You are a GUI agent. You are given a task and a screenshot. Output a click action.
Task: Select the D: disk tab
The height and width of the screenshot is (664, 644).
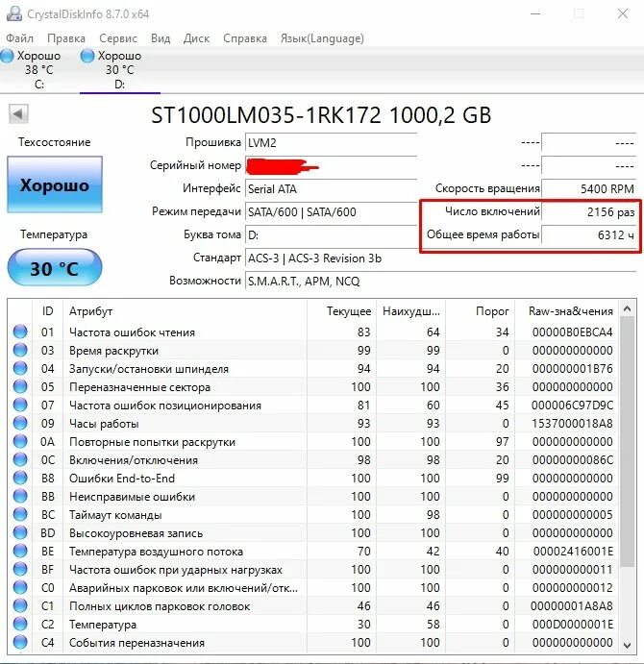(x=120, y=69)
